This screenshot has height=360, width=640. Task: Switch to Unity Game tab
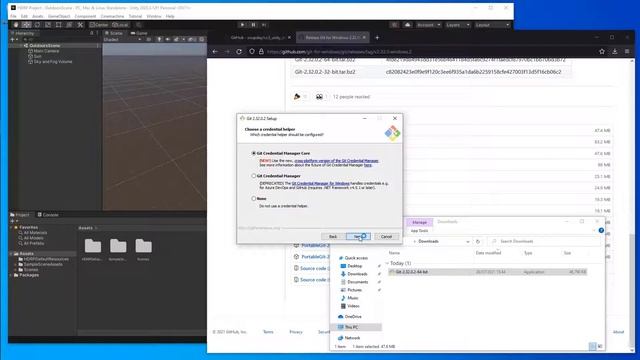139,33
